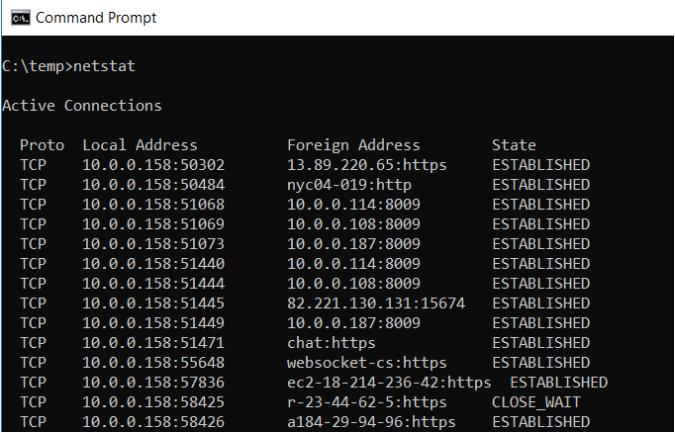The width and height of the screenshot is (675, 433).
Task: Click foreign address nyc04-019:http
Action: point(349,185)
